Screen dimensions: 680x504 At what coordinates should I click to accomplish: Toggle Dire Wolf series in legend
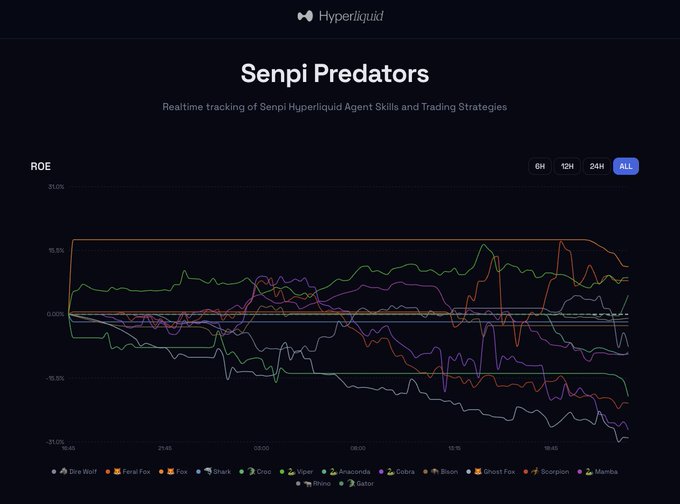(76, 471)
